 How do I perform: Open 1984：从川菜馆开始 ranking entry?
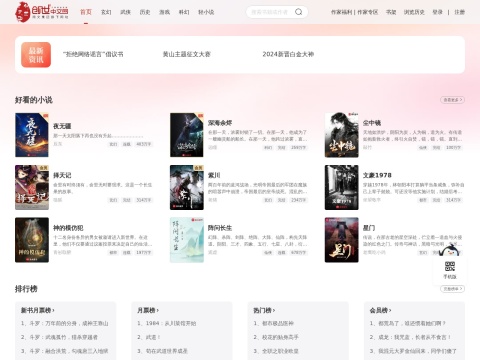click(x=167, y=323)
